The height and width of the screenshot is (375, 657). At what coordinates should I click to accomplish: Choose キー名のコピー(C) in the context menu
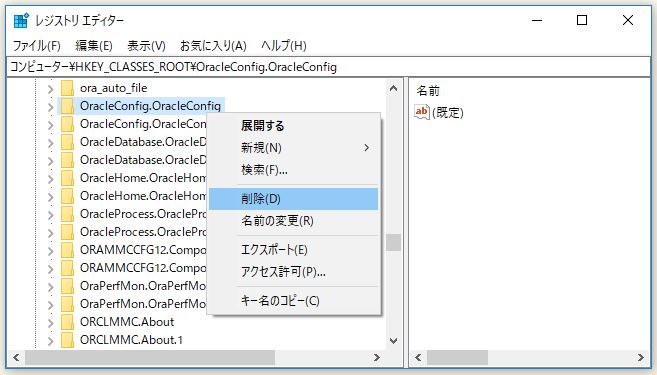[x=293, y=301]
